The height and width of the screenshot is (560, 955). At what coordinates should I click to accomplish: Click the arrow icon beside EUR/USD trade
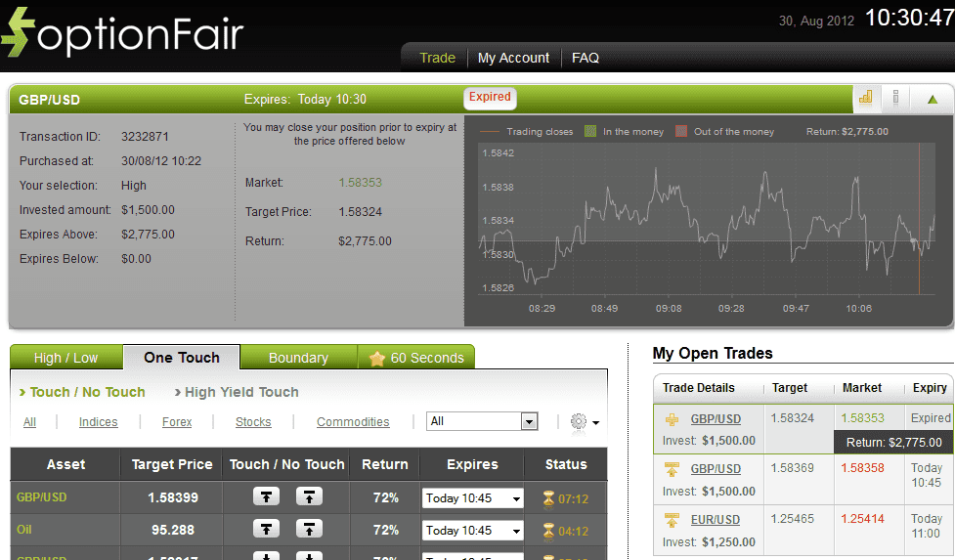672,520
